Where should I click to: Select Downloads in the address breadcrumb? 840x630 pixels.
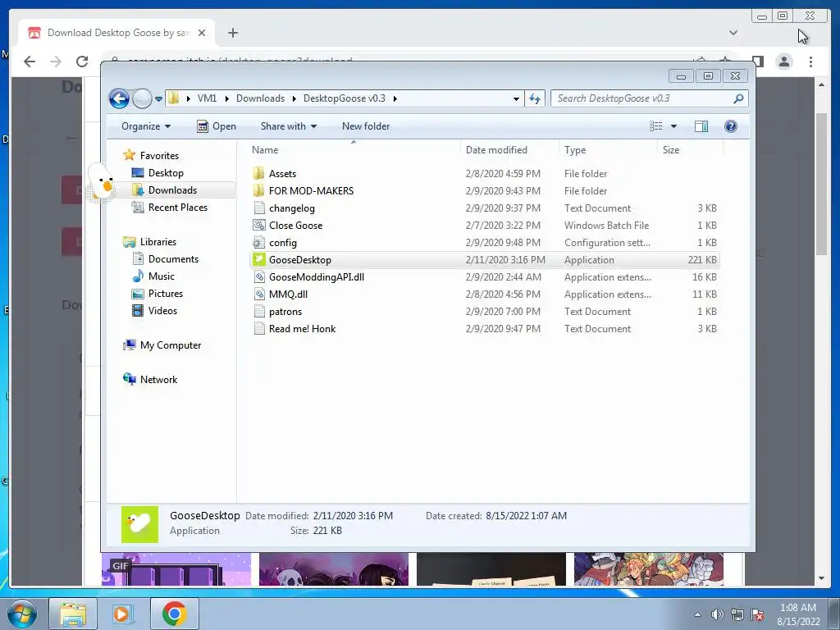tap(260, 98)
